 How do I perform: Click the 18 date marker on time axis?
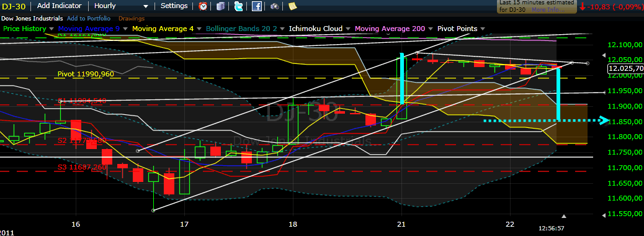(293, 224)
